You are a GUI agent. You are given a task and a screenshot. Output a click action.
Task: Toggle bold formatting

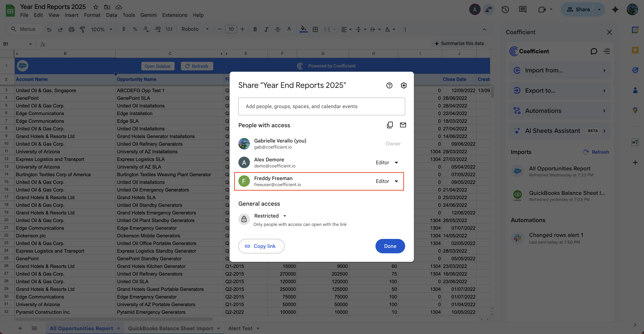click(x=255, y=29)
